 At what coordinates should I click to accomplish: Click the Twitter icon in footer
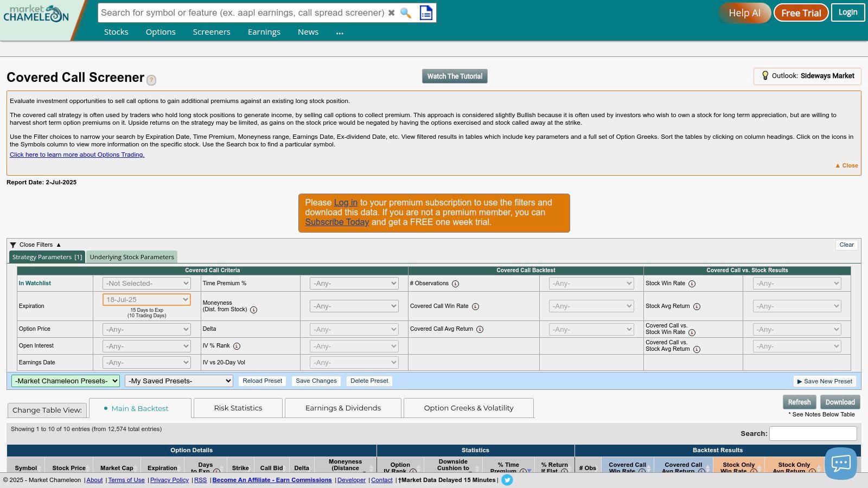click(507, 480)
